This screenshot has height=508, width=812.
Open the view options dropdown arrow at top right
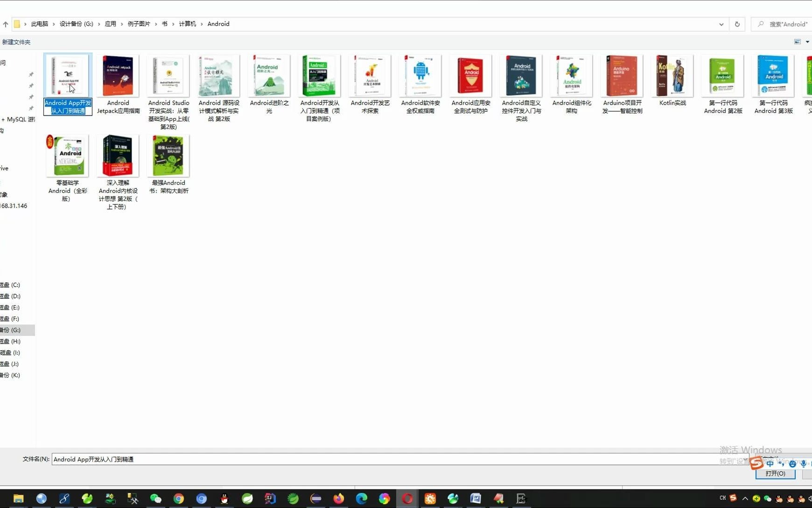(x=807, y=42)
